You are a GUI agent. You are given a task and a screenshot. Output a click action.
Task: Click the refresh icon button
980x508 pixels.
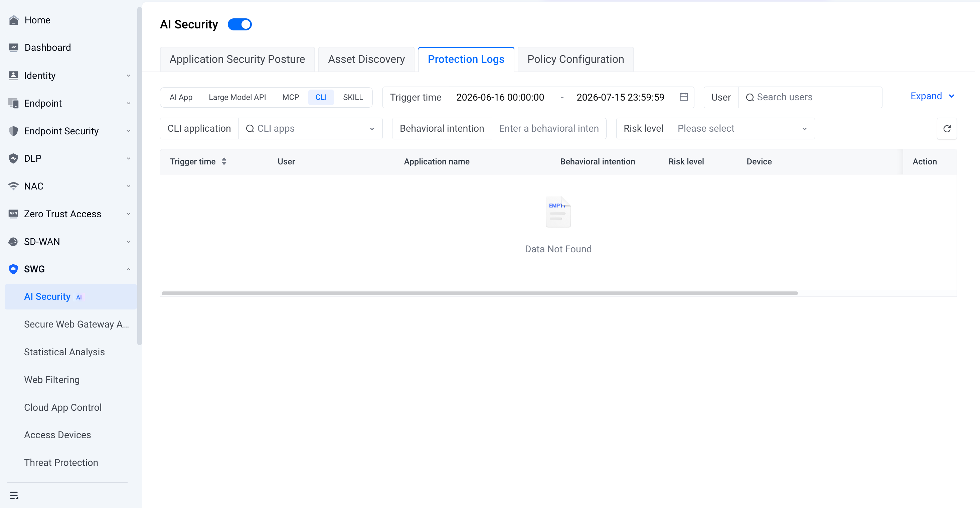(947, 129)
